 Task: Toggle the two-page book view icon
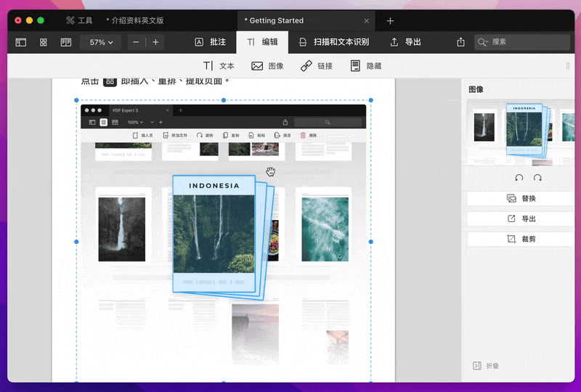[x=66, y=42]
